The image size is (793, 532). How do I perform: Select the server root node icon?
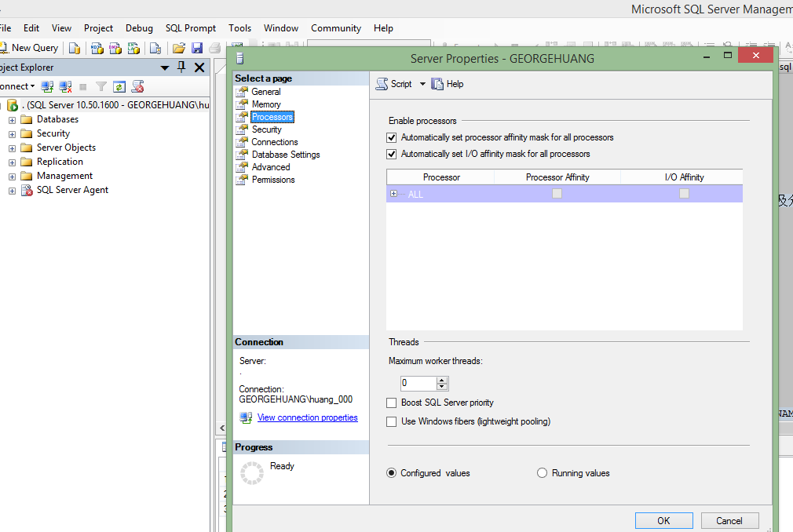(13, 105)
